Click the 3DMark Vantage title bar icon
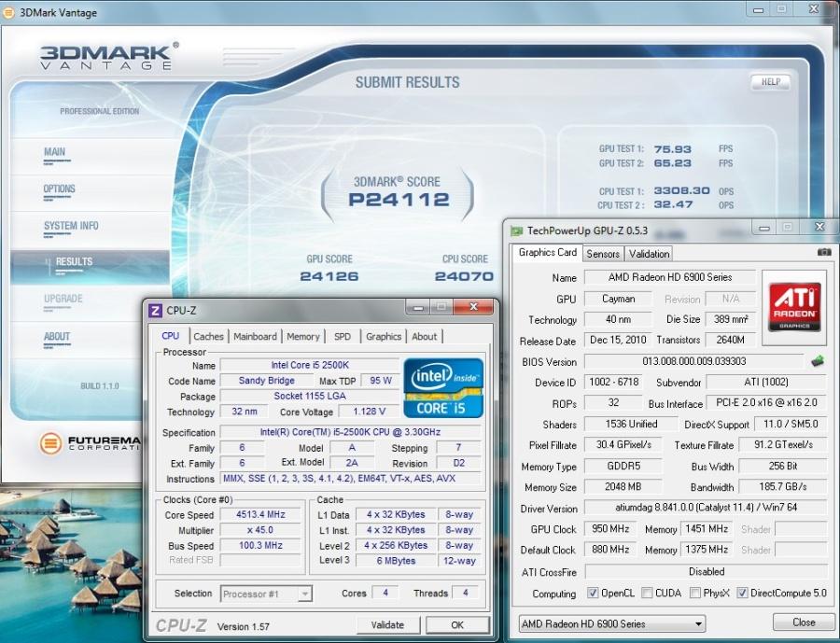This screenshot has width=840, height=643. [8, 12]
